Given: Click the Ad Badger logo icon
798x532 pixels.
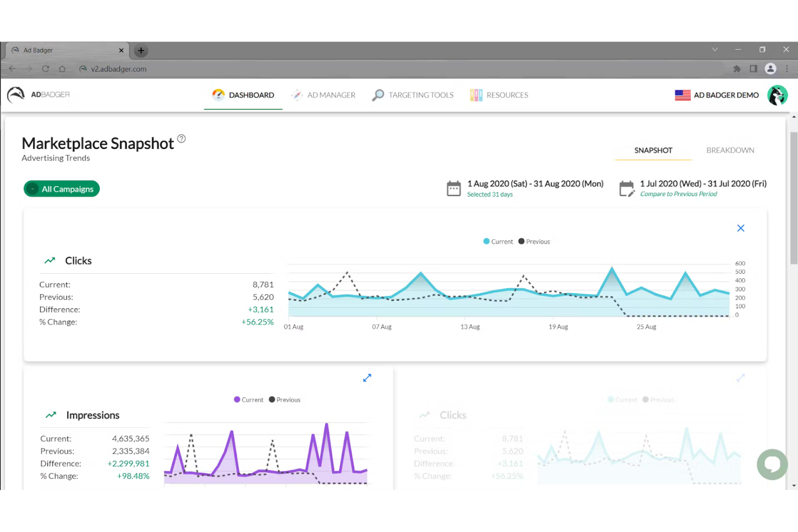Looking at the screenshot, I should coord(16,95).
